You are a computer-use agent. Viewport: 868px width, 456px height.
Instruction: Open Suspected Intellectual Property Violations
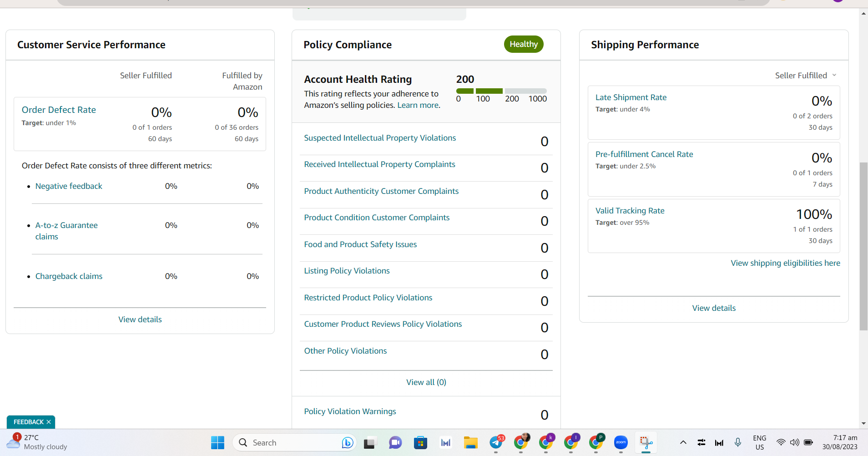(x=380, y=138)
